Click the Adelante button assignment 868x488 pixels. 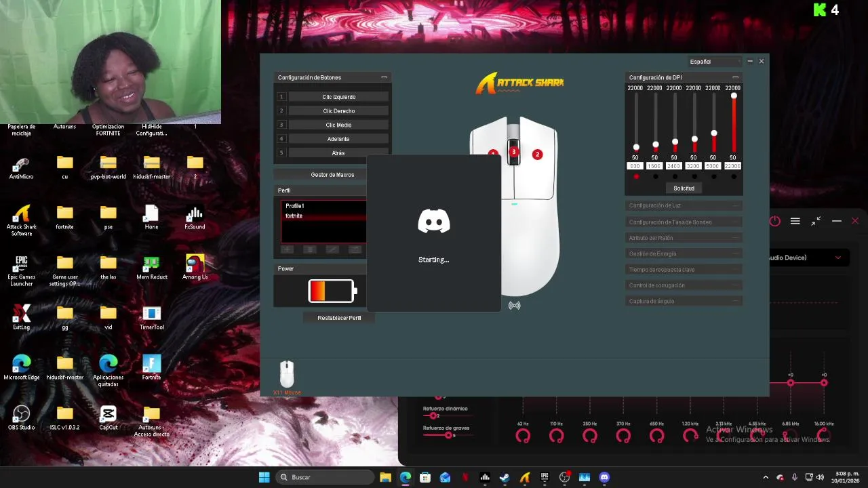[338, 139]
